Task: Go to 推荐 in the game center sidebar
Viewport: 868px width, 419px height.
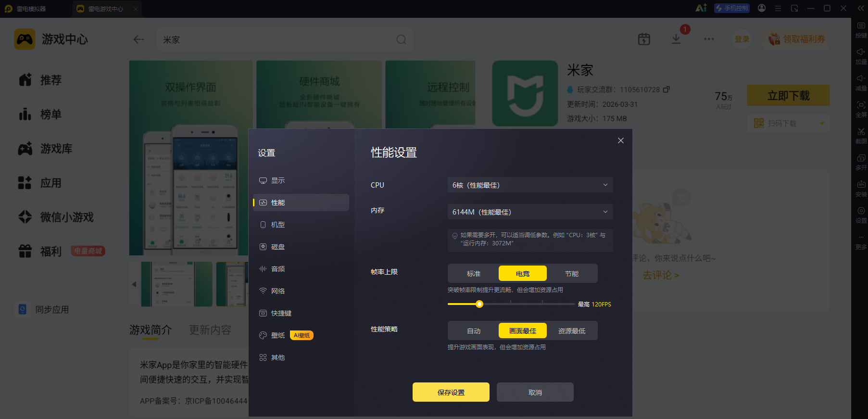Action: coord(40,80)
